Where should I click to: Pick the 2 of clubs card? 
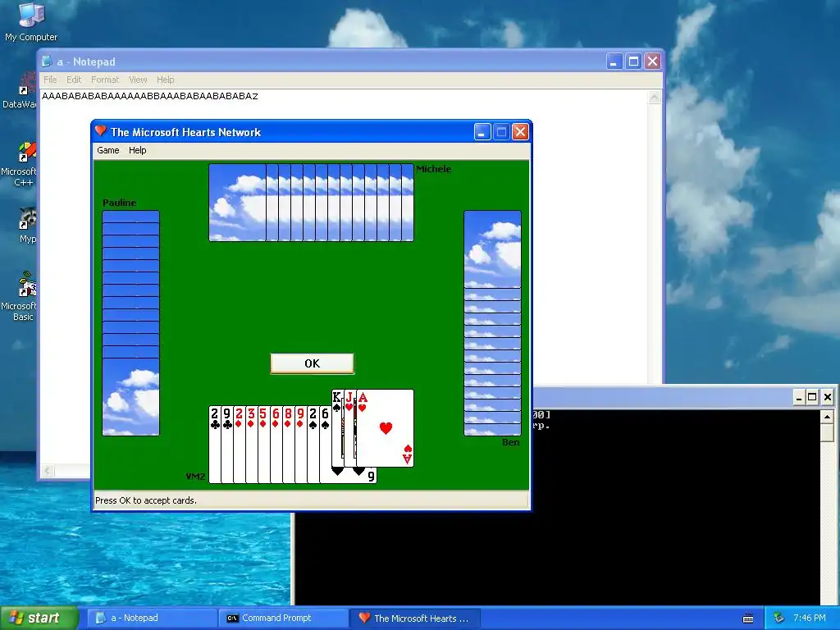[x=215, y=445]
